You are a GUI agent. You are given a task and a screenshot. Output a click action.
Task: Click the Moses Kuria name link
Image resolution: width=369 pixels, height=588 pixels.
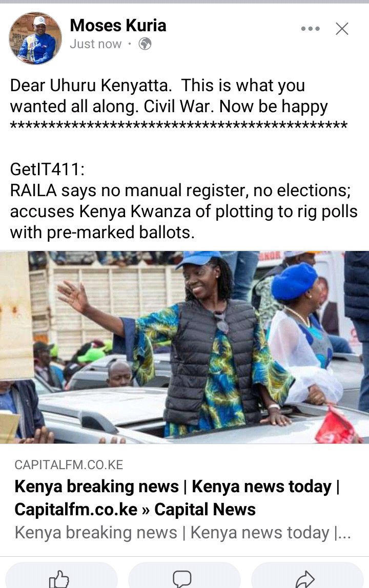point(118,26)
